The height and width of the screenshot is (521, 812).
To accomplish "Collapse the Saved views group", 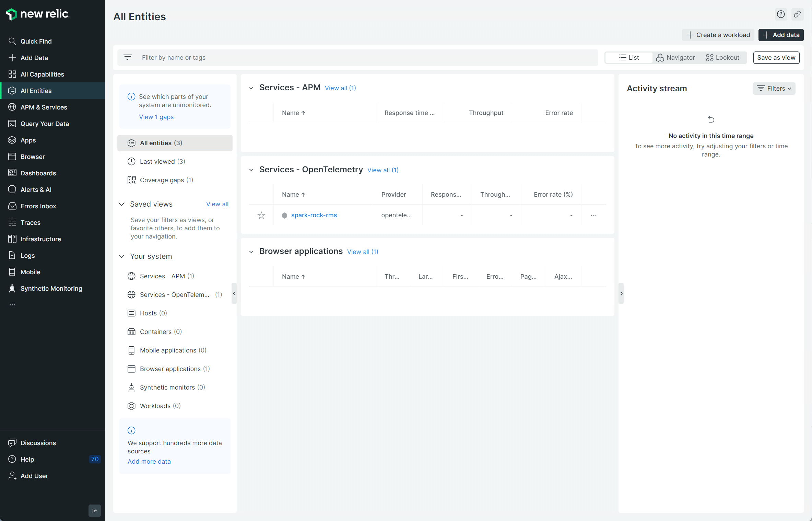I will [121, 204].
